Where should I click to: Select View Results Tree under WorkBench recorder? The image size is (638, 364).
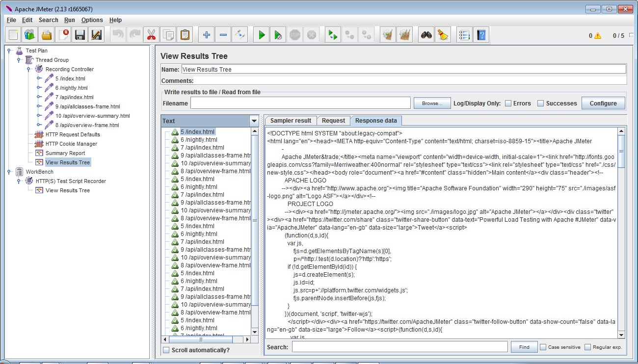tap(67, 190)
